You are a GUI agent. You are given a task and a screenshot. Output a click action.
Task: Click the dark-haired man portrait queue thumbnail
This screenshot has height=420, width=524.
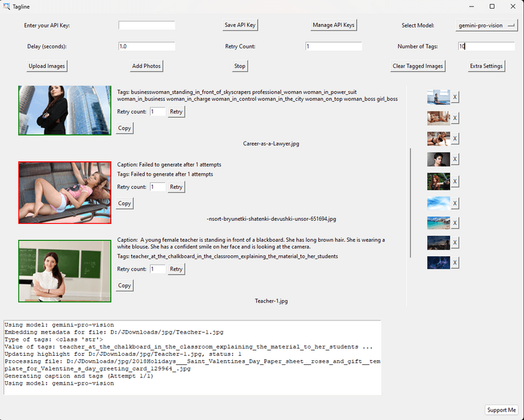click(x=438, y=159)
